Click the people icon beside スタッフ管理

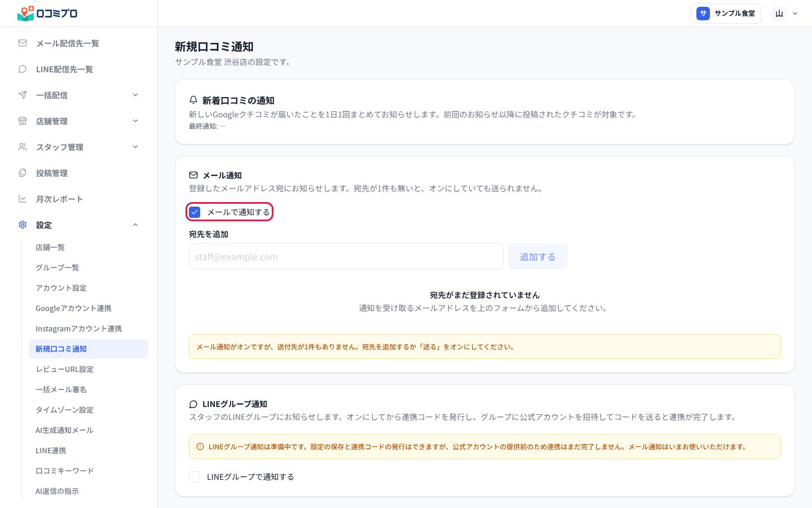pyautogui.click(x=23, y=147)
